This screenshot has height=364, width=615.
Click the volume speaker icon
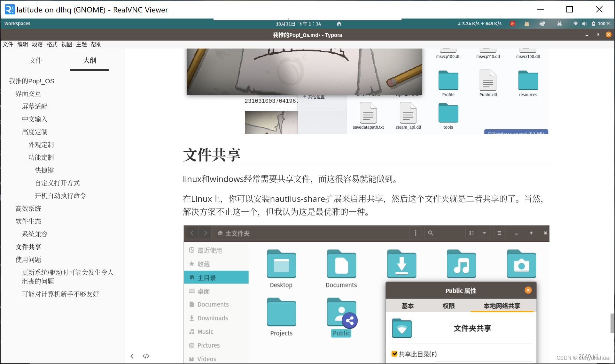point(584,24)
